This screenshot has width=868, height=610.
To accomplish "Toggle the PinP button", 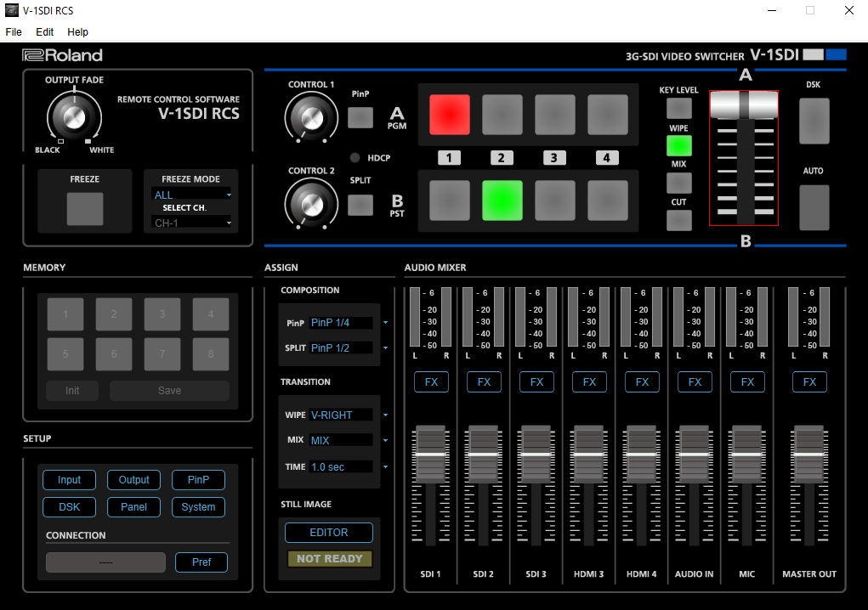I will 360,117.
